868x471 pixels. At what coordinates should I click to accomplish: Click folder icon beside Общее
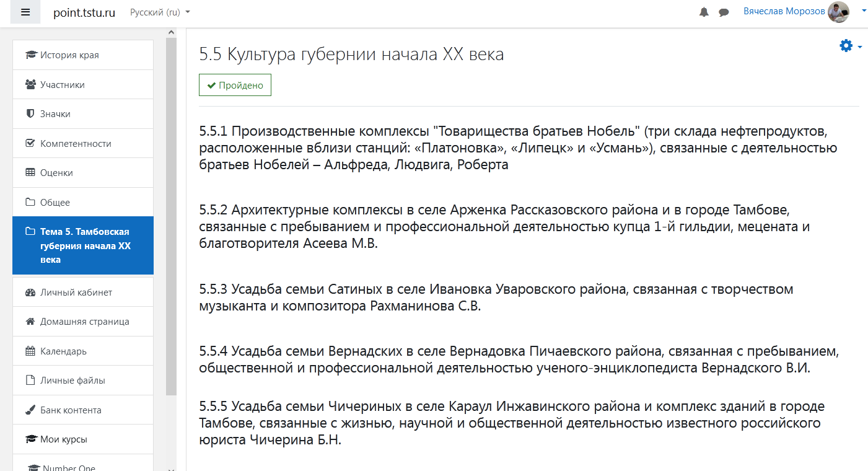(x=30, y=202)
